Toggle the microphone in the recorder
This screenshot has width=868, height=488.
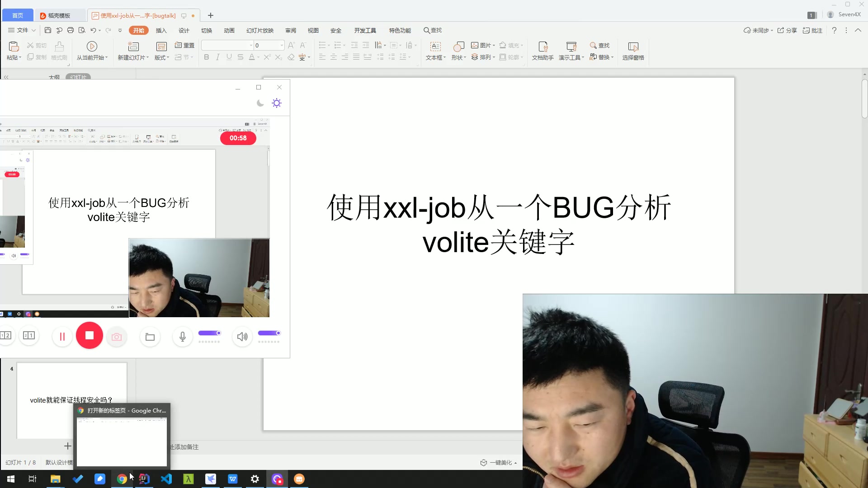point(183,337)
